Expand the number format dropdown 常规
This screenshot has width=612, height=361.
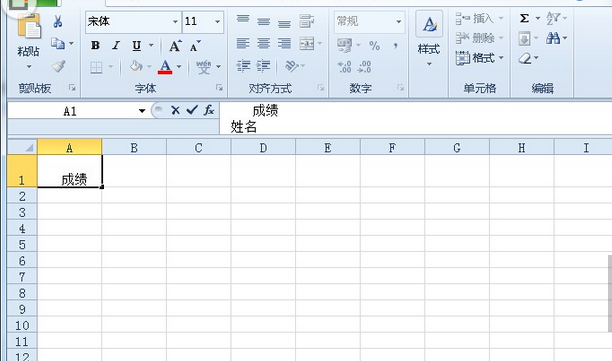pos(399,21)
